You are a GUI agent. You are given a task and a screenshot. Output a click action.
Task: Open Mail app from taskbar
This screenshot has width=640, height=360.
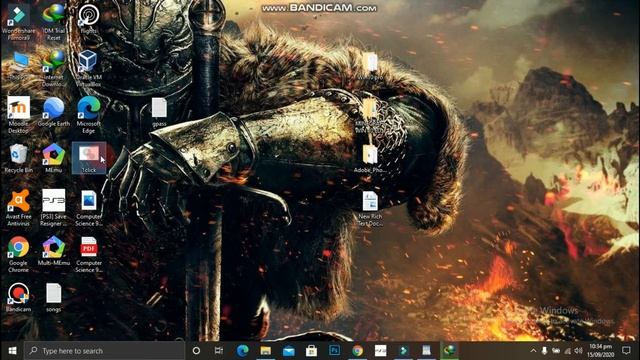(x=289, y=351)
